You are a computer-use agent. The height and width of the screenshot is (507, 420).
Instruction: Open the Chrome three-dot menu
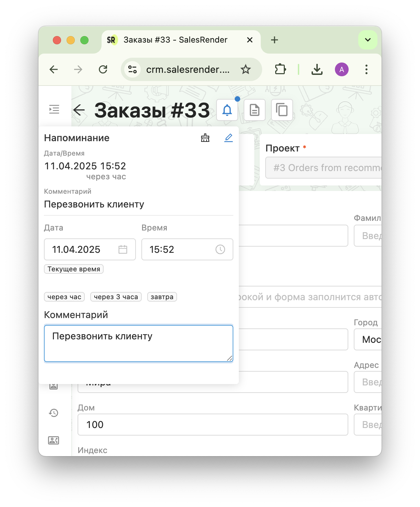(x=366, y=69)
